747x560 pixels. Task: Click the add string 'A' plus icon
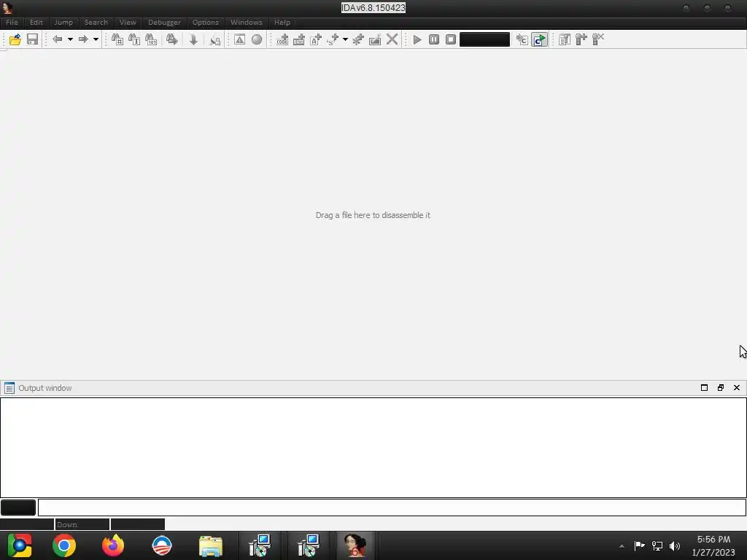(x=316, y=39)
